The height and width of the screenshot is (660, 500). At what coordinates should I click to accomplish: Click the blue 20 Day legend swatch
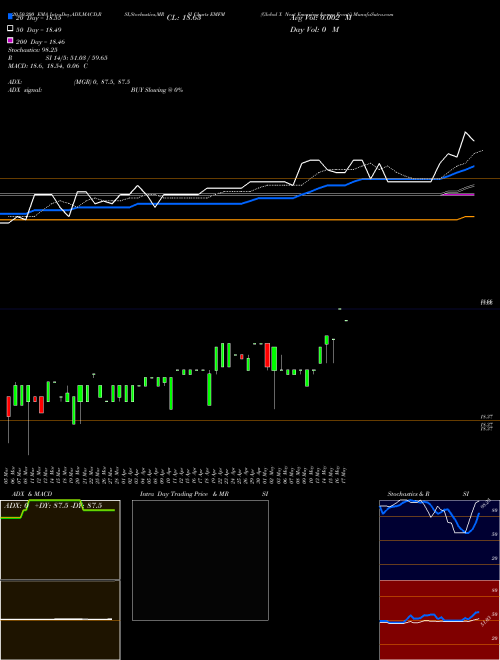(10, 16)
